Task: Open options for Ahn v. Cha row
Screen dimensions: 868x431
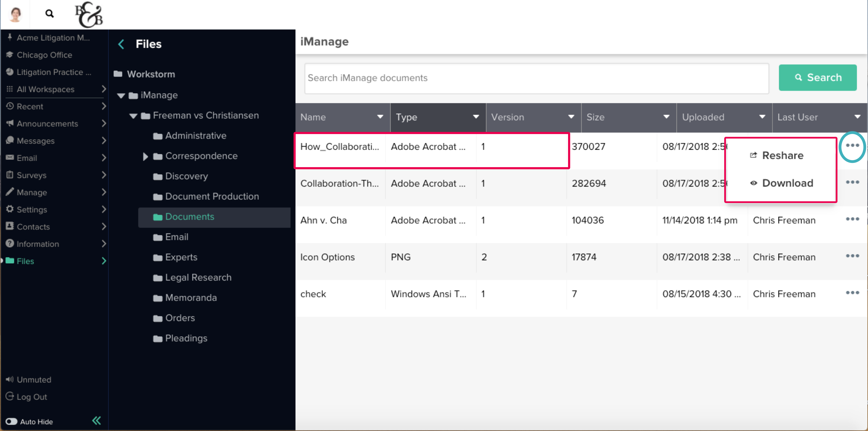Action: 852,219
